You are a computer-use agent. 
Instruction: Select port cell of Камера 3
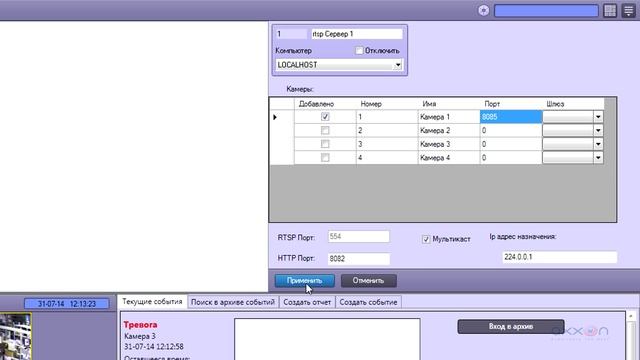coord(511,144)
